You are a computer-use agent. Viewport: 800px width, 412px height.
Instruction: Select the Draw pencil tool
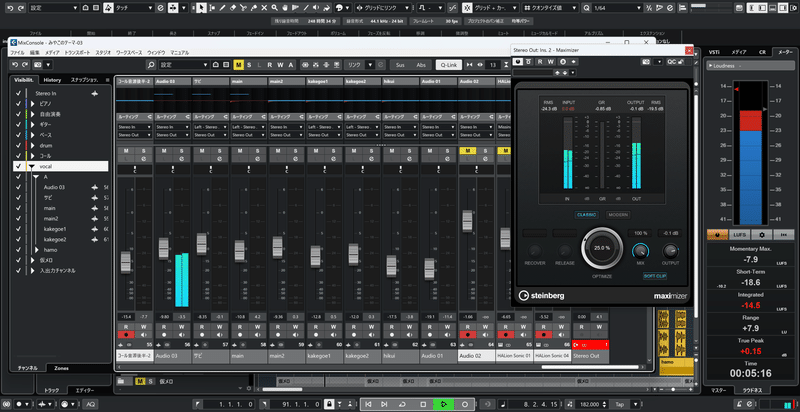click(222, 8)
